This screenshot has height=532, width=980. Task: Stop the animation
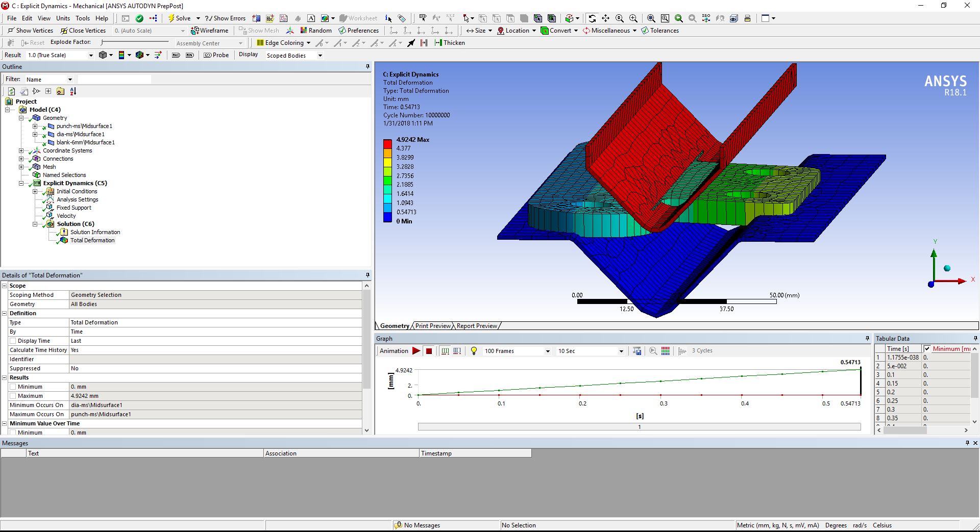click(429, 351)
